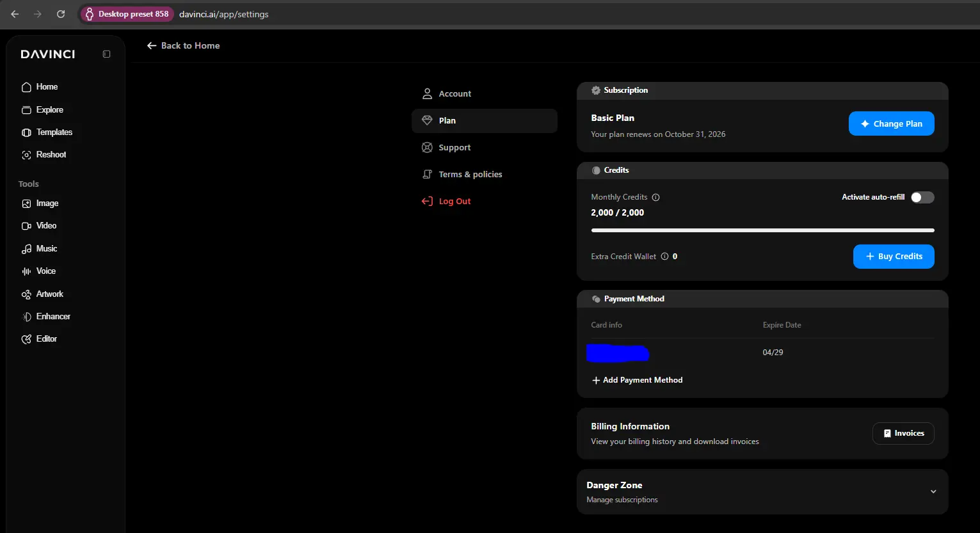This screenshot has height=533, width=980.
Task: Click Add Payment Method
Action: [637, 380]
